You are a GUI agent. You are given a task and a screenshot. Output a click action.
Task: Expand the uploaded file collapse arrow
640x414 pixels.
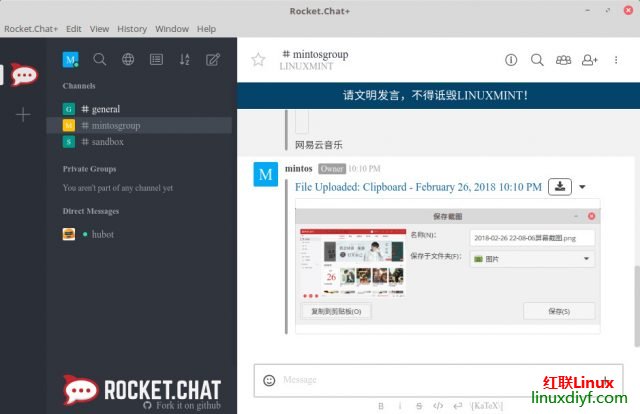point(583,187)
